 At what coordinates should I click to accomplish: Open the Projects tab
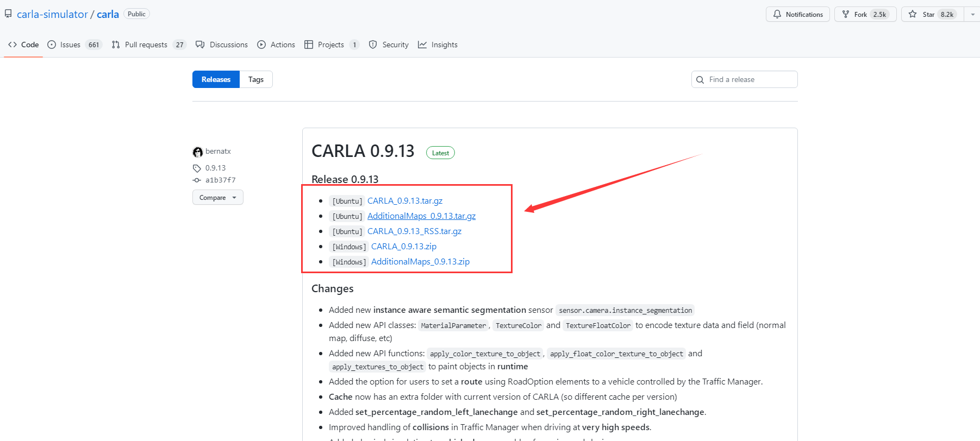(332, 45)
